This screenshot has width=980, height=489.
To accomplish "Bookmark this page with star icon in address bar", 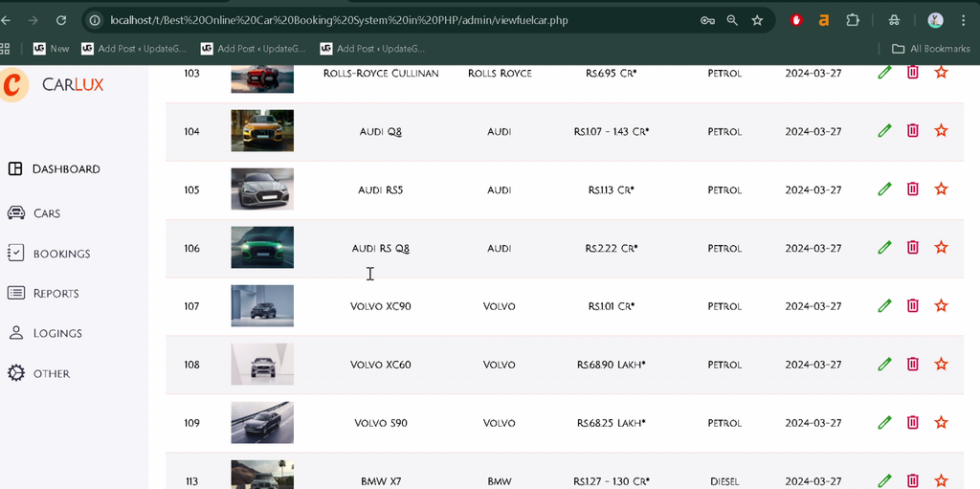I will pos(757,21).
